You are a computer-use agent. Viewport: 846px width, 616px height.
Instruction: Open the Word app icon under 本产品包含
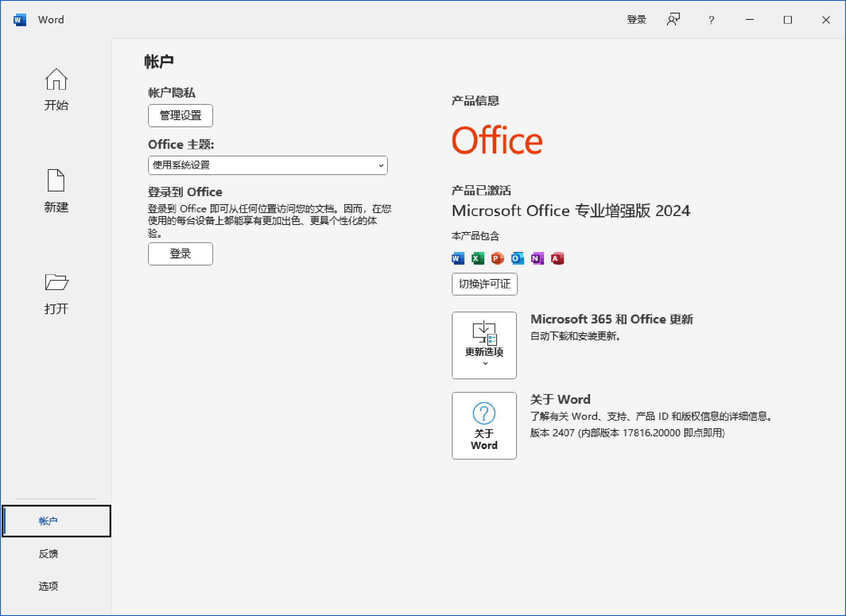(457, 258)
